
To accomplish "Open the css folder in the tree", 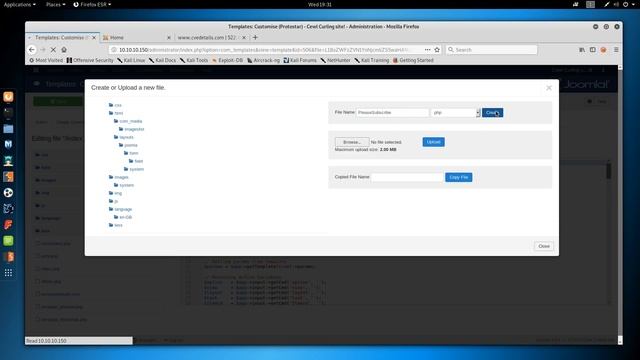I will (x=115, y=105).
